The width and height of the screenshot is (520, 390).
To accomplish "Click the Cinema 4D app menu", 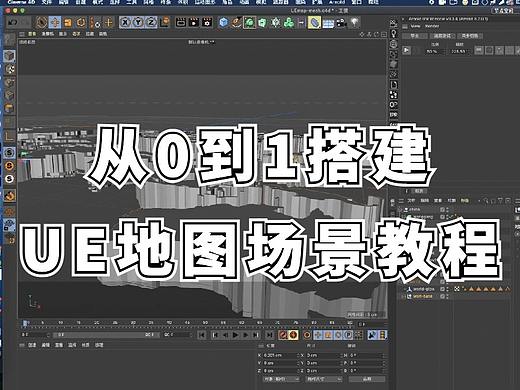I will pos(21,2).
